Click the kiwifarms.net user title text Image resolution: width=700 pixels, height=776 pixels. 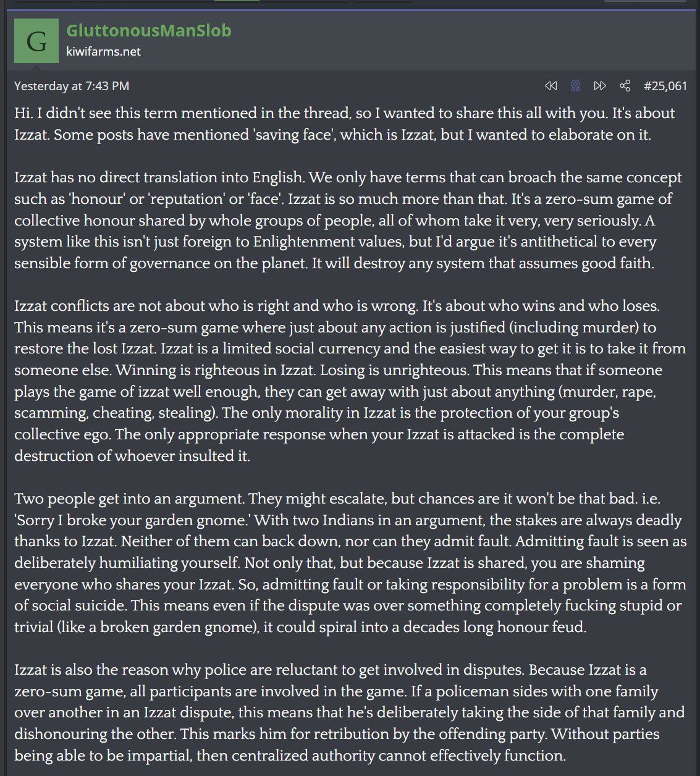[103, 51]
